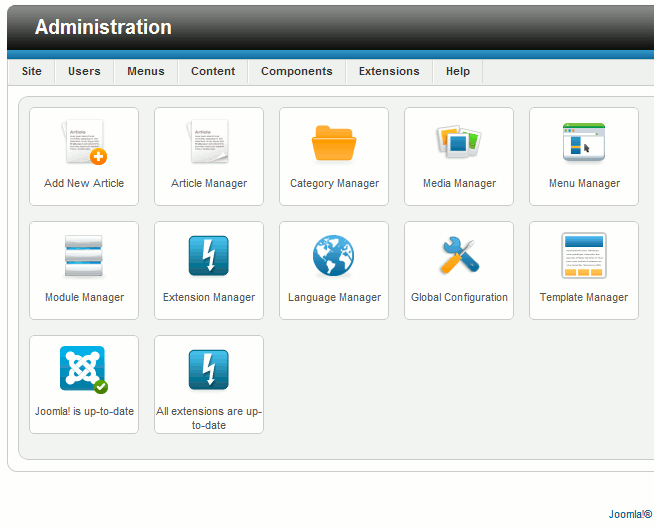The height and width of the screenshot is (527, 654).
Task: Launch the Media Manager icon
Action: (x=459, y=144)
